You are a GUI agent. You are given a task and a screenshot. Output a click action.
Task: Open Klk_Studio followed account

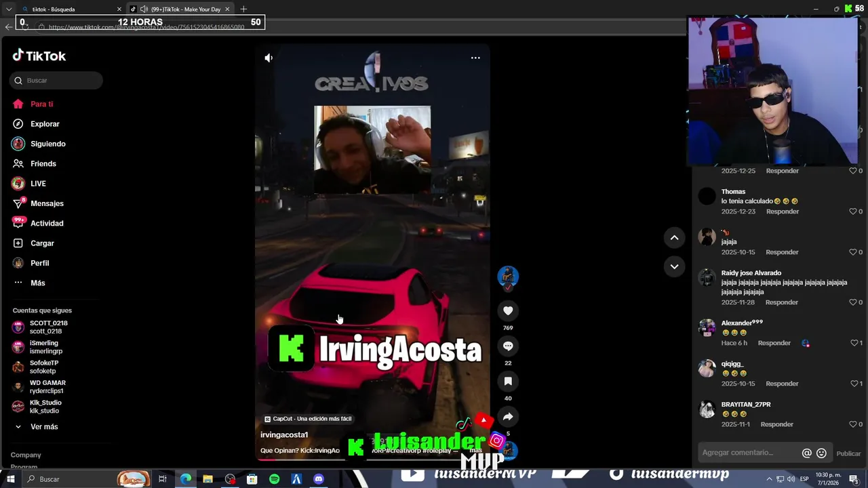(45, 407)
